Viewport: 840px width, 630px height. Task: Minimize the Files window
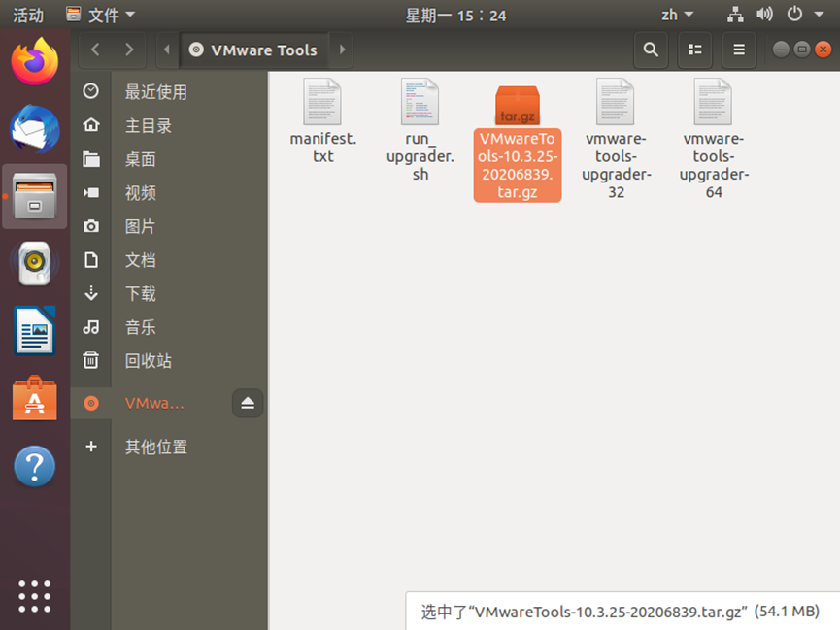pos(781,50)
